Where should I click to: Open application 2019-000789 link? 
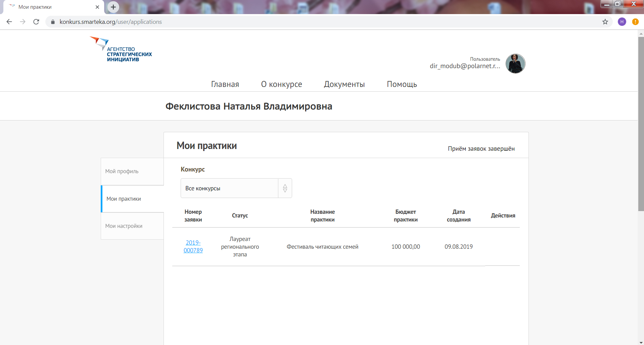tap(193, 246)
